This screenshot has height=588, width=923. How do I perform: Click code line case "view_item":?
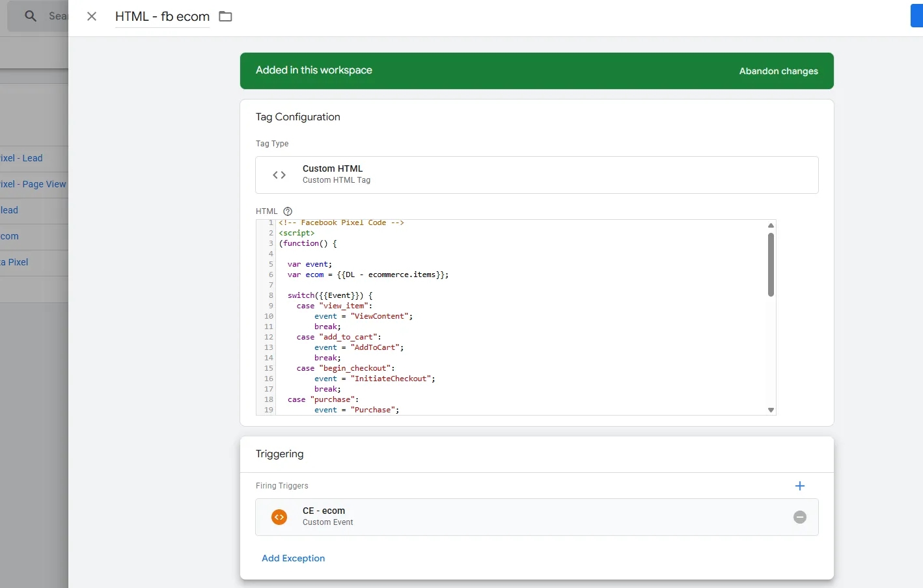(x=334, y=306)
